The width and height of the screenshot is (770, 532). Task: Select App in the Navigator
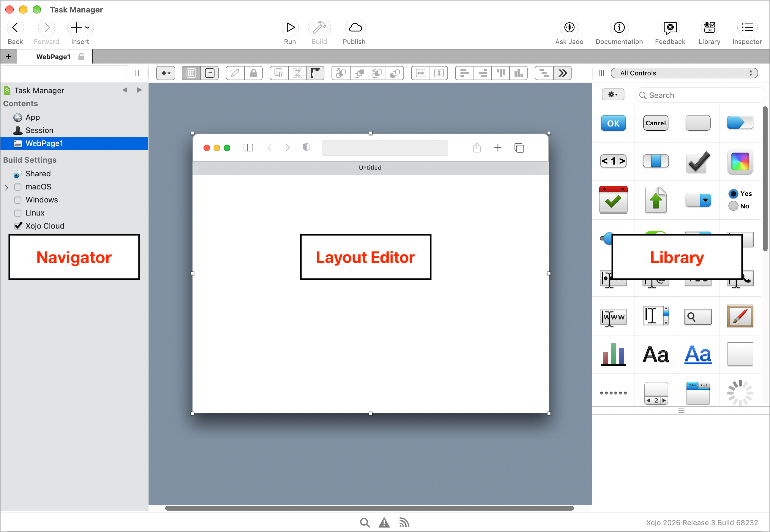point(32,117)
